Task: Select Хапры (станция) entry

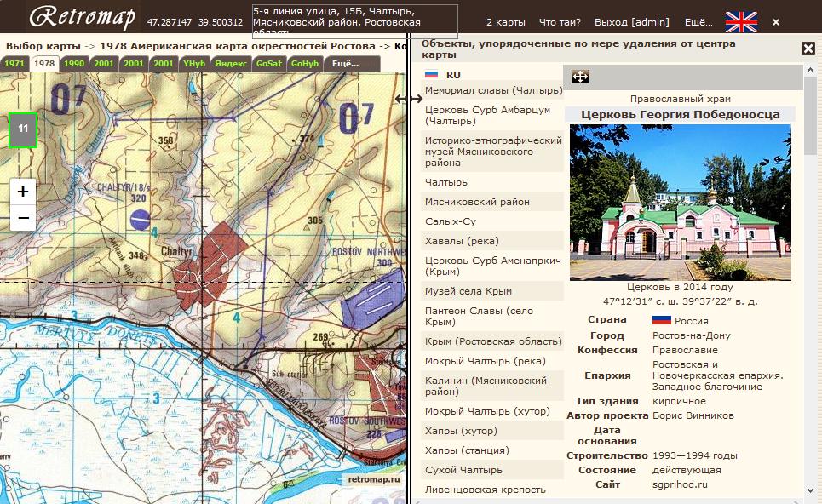Action: tap(493, 450)
